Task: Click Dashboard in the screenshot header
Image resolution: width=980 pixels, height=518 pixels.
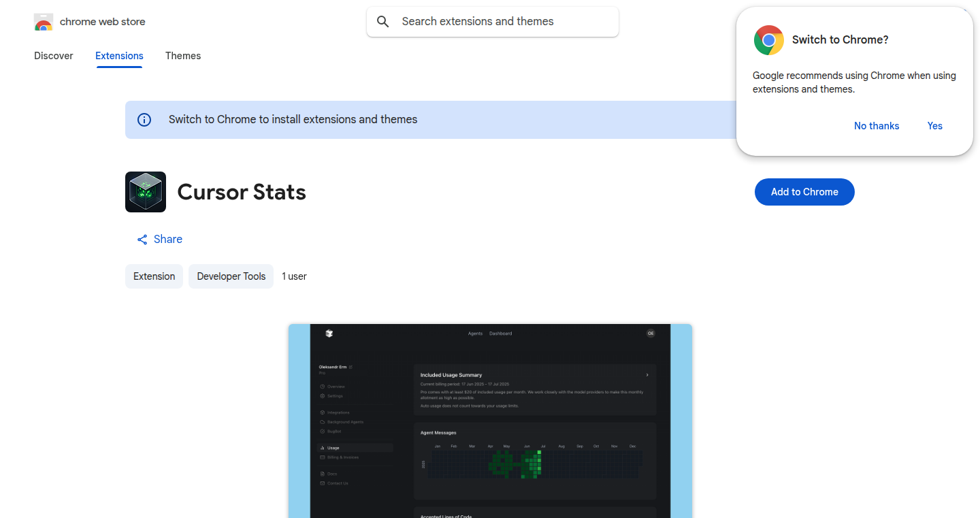Action: click(500, 334)
